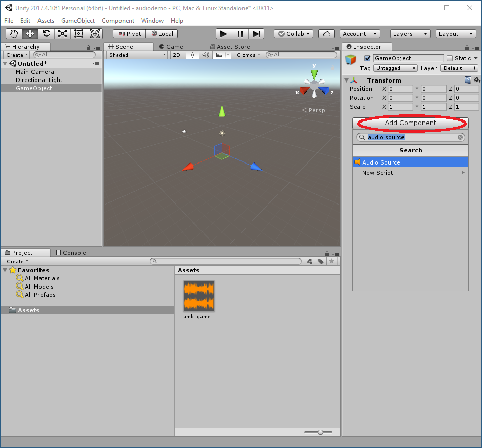Select Audio Source in search results
This screenshot has width=482, height=448.
click(x=411, y=162)
